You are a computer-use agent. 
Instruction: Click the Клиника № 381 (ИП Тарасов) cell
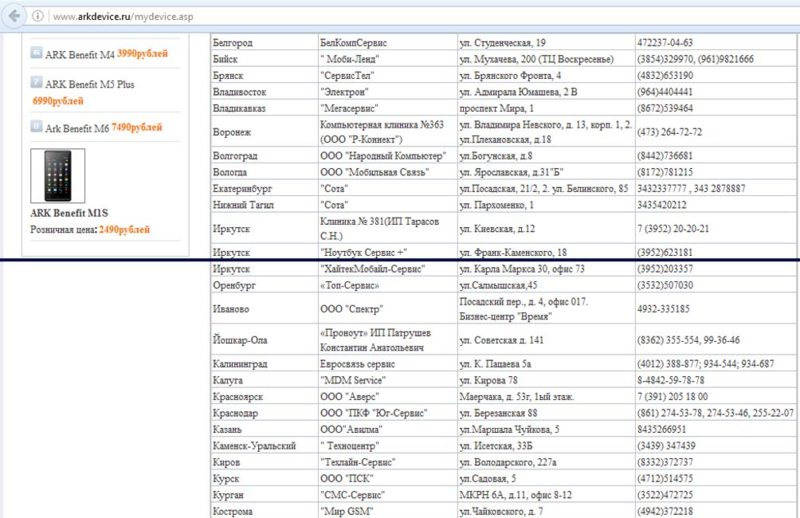point(388,229)
